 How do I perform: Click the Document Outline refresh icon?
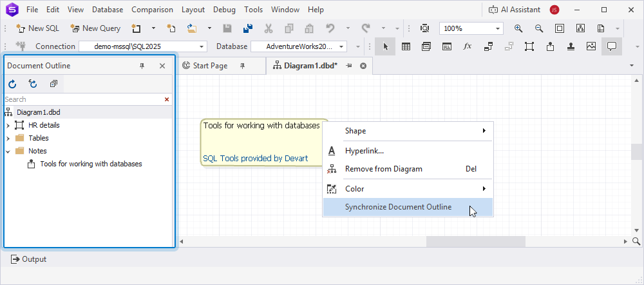click(x=12, y=84)
